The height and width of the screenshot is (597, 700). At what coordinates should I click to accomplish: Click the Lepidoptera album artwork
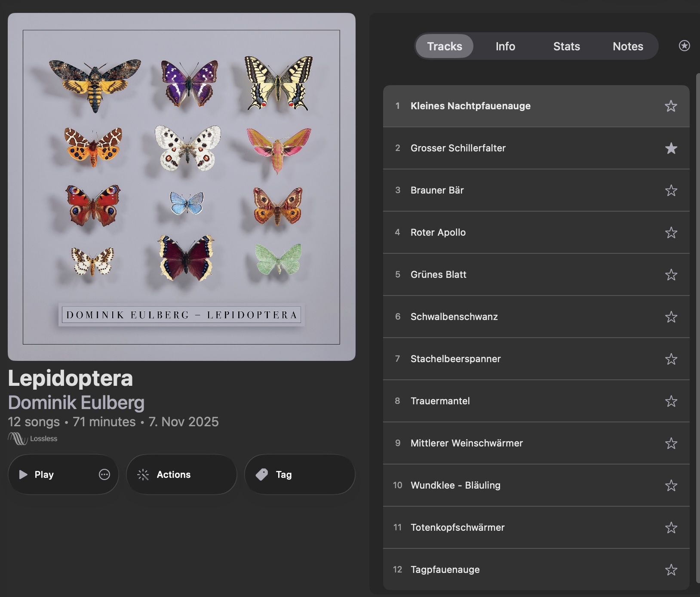tap(181, 187)
